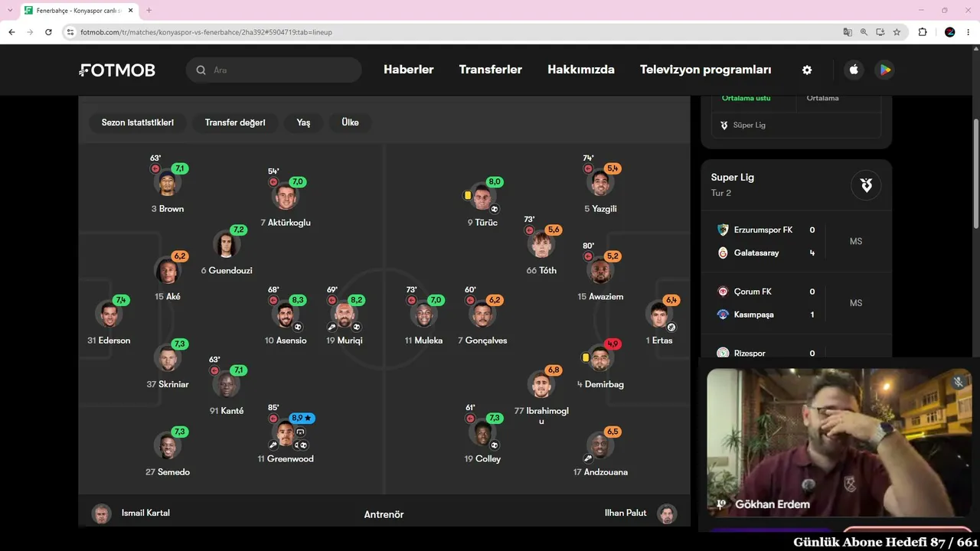The height and width of the screenshot is (551, 980).
Task: Click the Çorum FK club crest
Action: [x=723, y=292]
